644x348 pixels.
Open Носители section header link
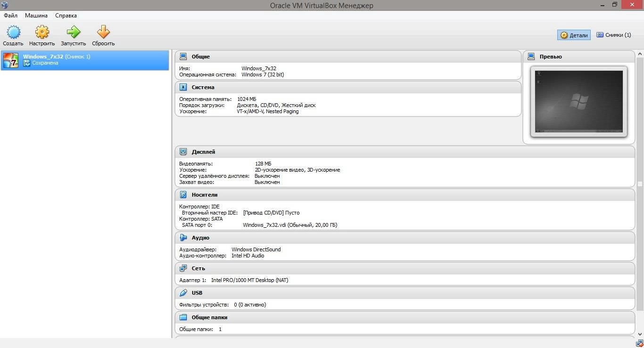pos(205,195)
